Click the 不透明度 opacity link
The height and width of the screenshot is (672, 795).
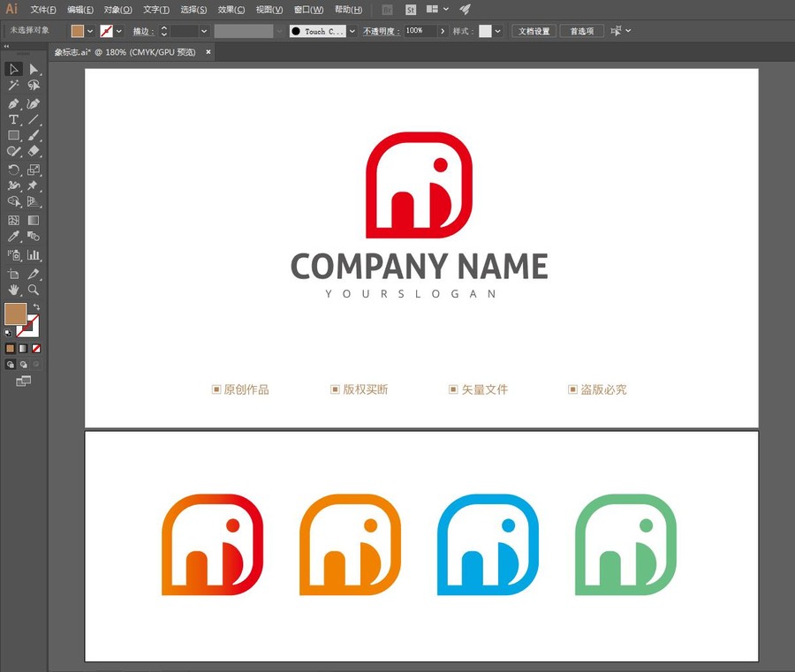(382, 32)
